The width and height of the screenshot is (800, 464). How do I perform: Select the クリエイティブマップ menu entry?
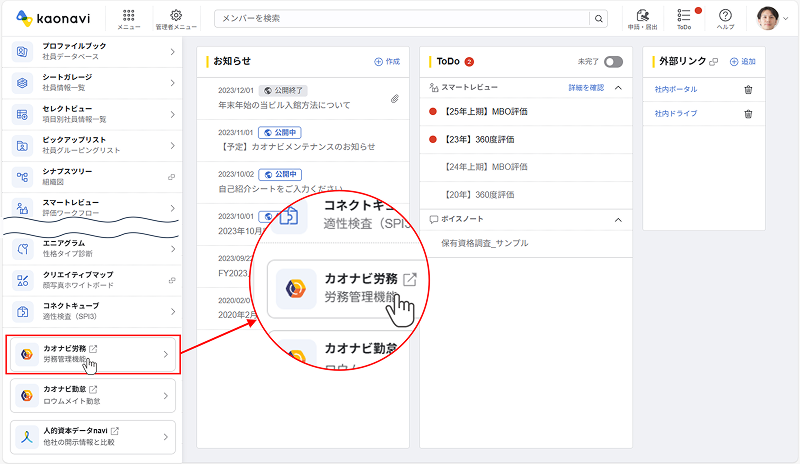tap(92, 280)
